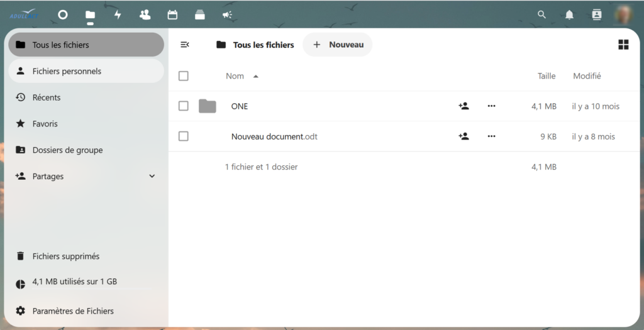Open Favoris view
Viewport: 644px width, 330px height.
86,124
